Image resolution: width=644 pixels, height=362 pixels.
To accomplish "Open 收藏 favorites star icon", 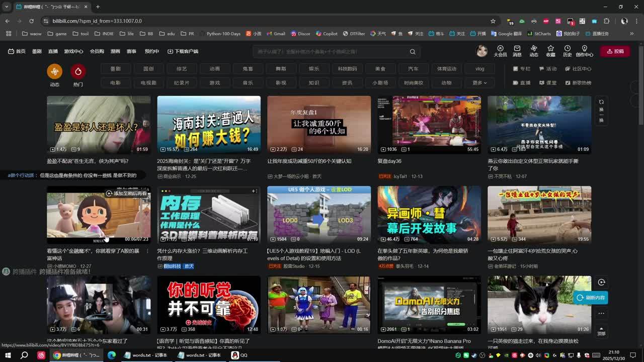I will [x=550, y=51].
